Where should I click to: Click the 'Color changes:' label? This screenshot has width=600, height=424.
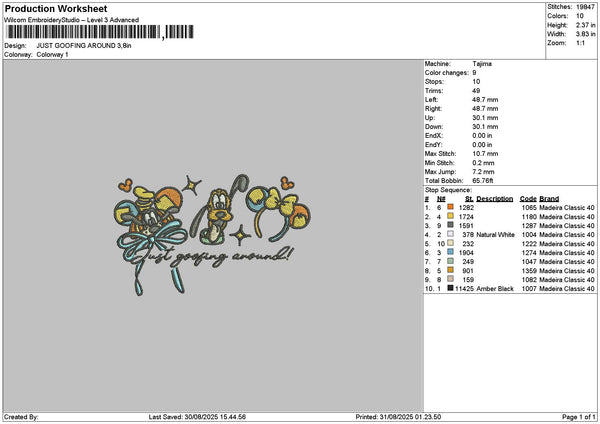447,73
